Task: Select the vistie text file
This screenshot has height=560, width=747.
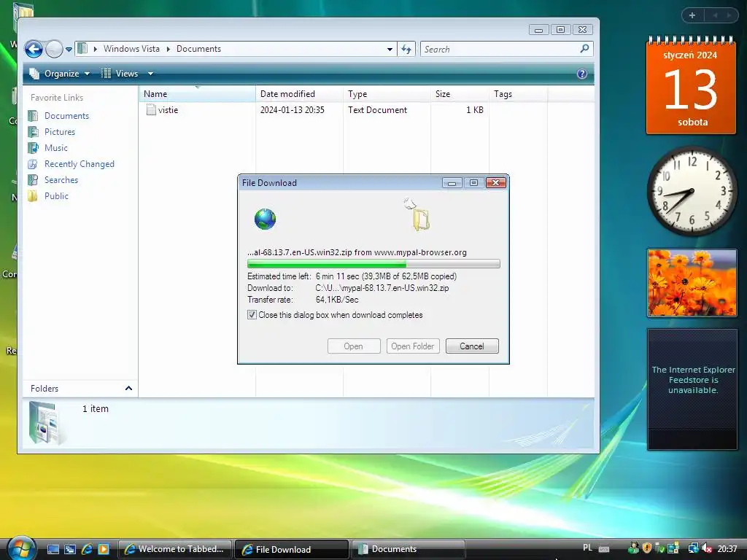Action: pos(168,110)
